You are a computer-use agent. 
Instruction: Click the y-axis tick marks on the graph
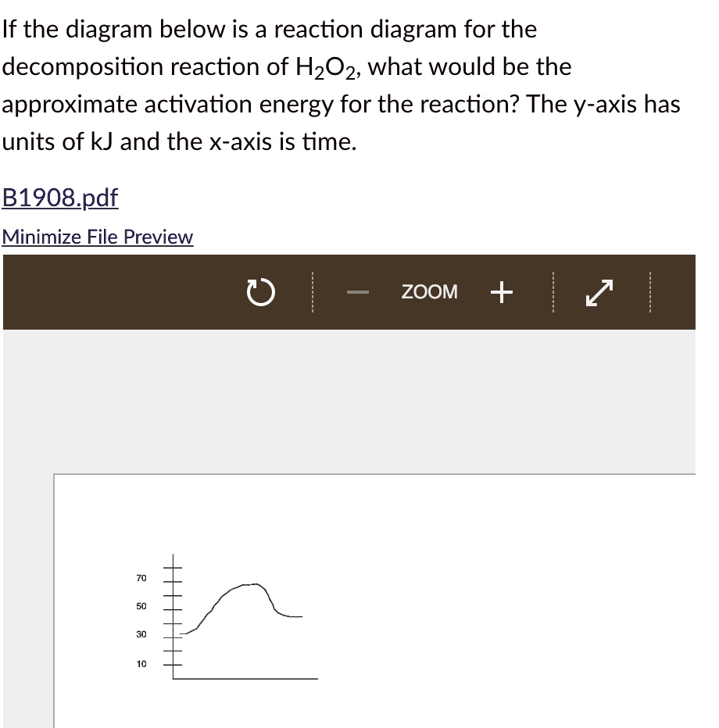click(171, 617)
